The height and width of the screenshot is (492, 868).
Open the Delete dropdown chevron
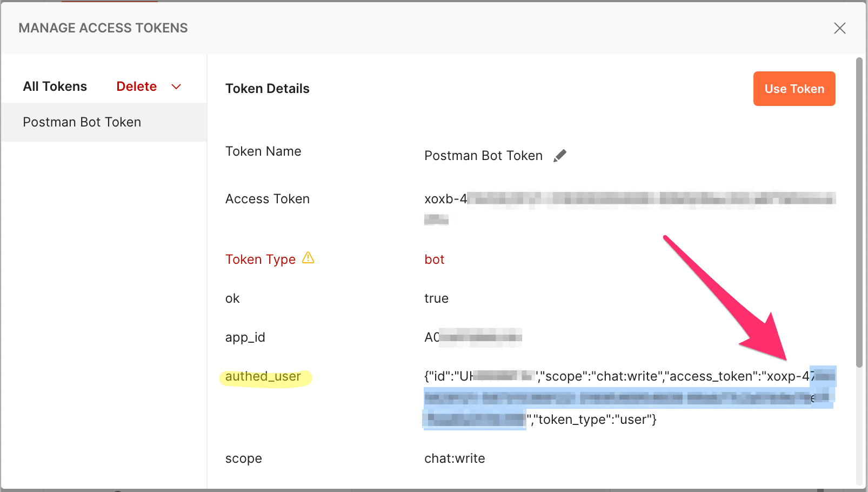176,86
